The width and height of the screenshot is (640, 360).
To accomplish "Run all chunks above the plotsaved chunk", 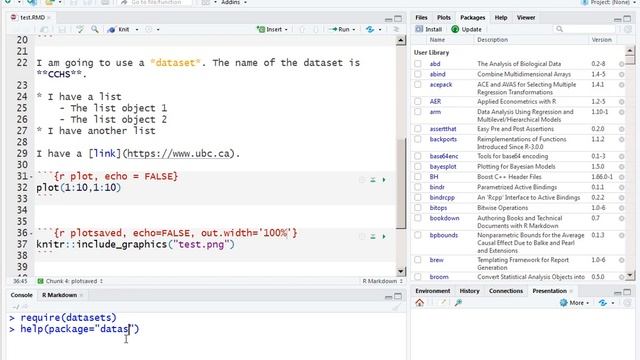I will [373, 236].
